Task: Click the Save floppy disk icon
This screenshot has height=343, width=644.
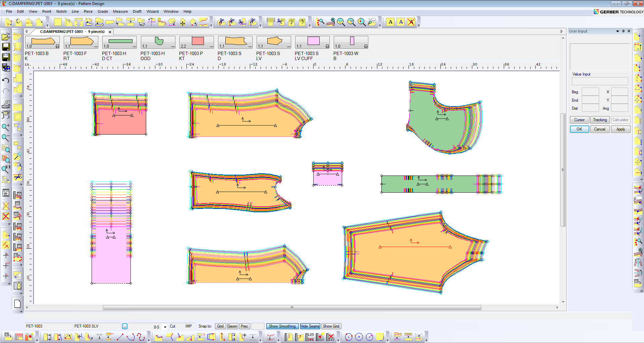Action: click(x=6, y=47)
